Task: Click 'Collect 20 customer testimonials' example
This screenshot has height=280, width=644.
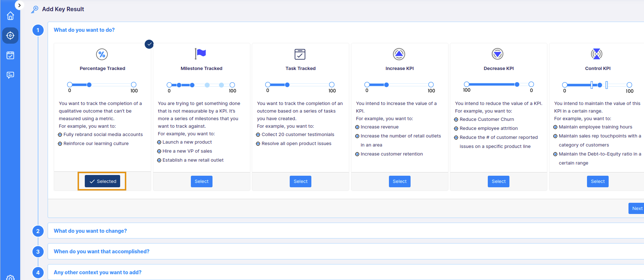Action: click(x=298, y=135)
